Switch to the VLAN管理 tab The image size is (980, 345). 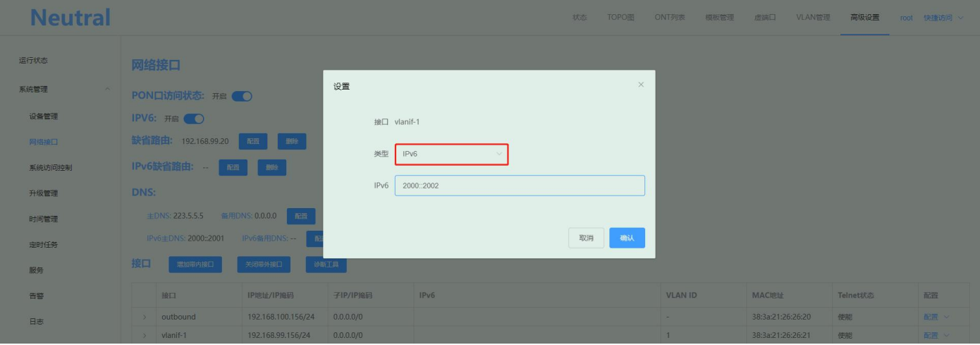[x=813, y=18]
